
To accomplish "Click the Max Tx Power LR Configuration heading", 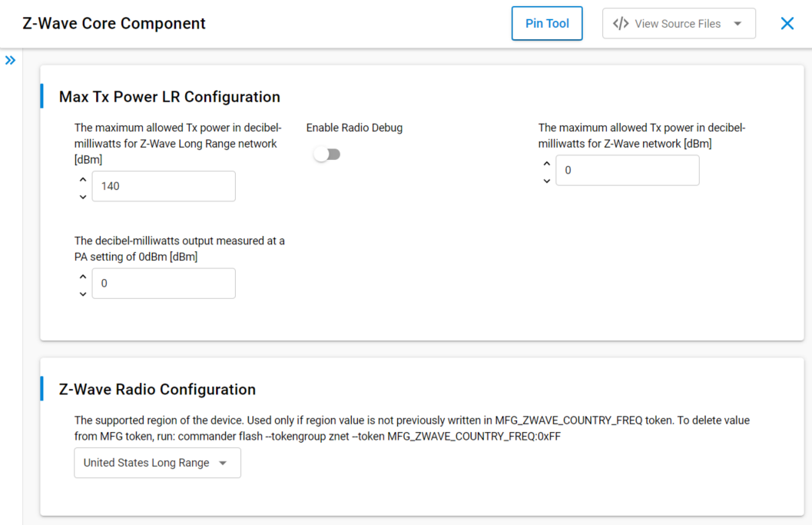I will [x=169, y=97].
